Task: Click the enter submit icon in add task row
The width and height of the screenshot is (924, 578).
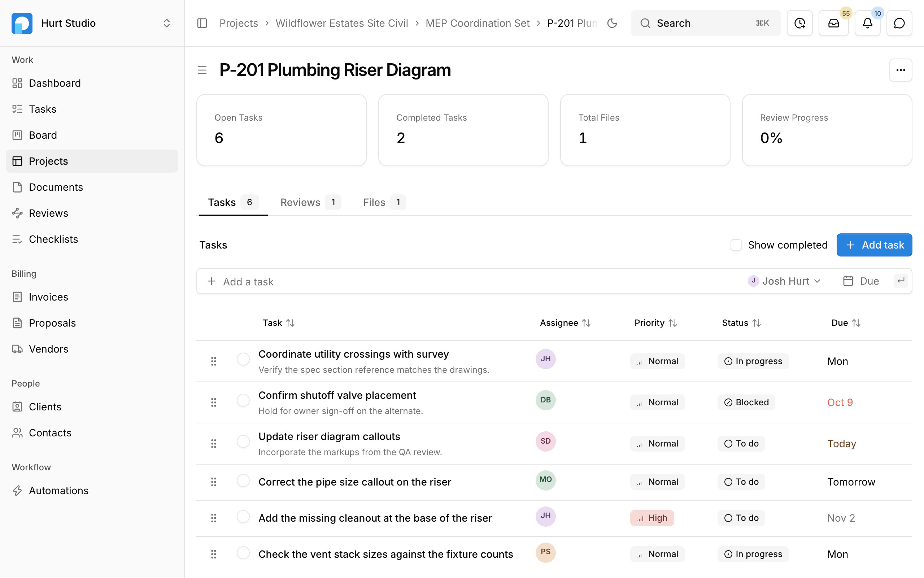Action: click(x=901, y=281)
